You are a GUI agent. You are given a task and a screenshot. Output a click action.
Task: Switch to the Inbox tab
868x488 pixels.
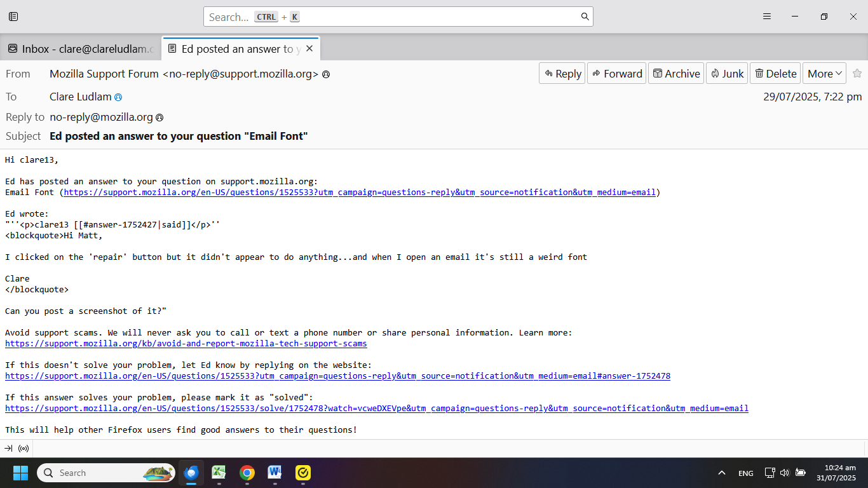click(x=81, y=49)
